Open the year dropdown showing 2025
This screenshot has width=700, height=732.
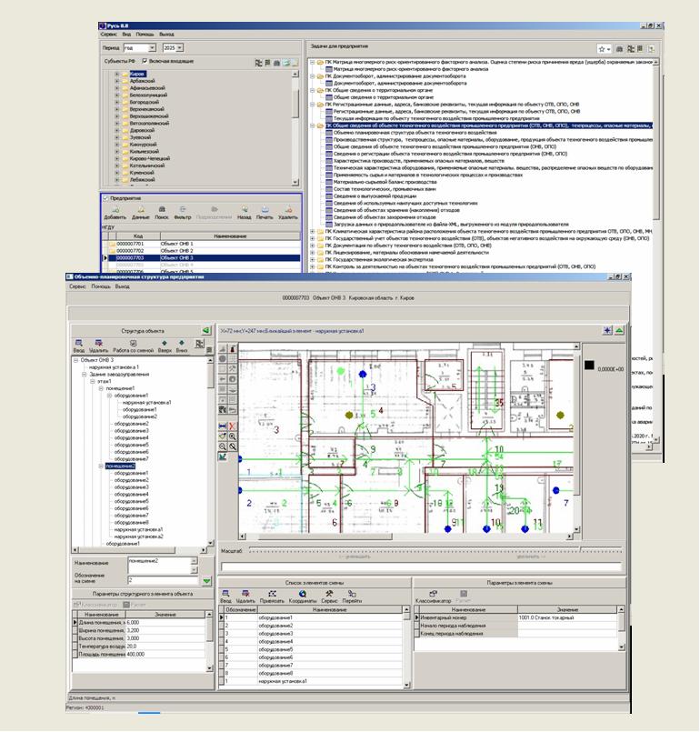[x=174, y=46]
